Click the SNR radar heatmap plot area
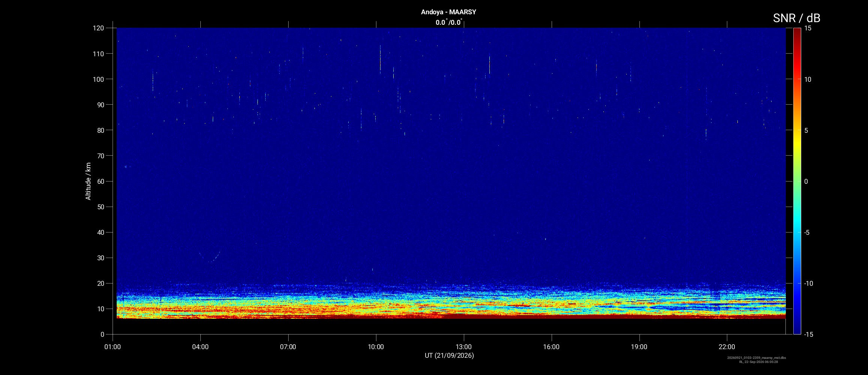This screenshot has width=868, height=375. [x=451, y=173]
